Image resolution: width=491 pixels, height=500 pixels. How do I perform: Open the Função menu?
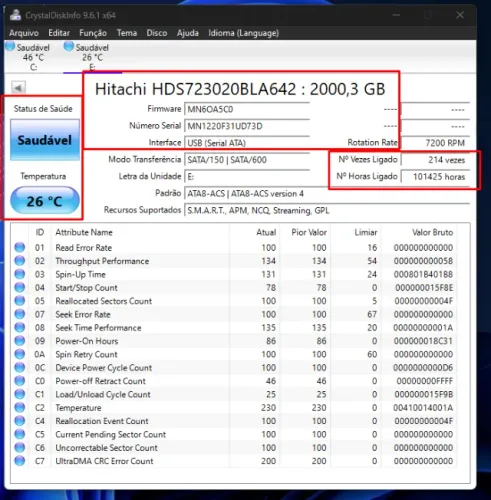(x=93, y=33)
